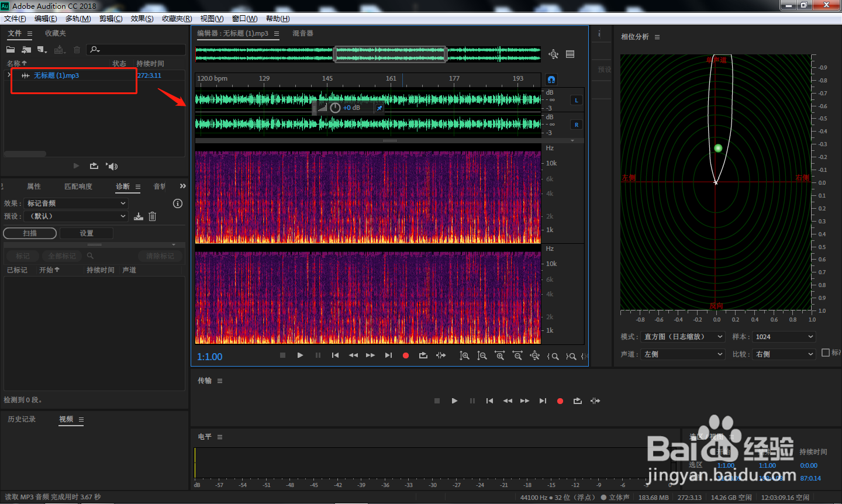Click the 扫描 button
This screenshot has height=504, width=842.
pyautogui.click(x=30, y=233)
